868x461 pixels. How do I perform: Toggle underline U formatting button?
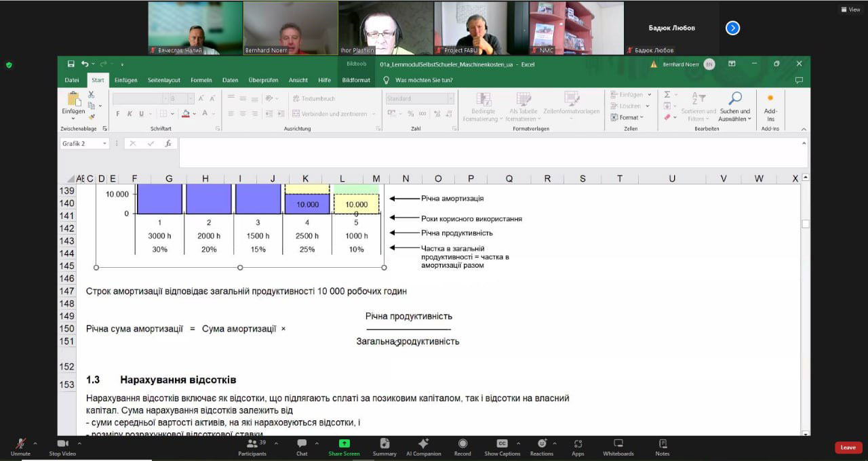click(x=140, y=114)
